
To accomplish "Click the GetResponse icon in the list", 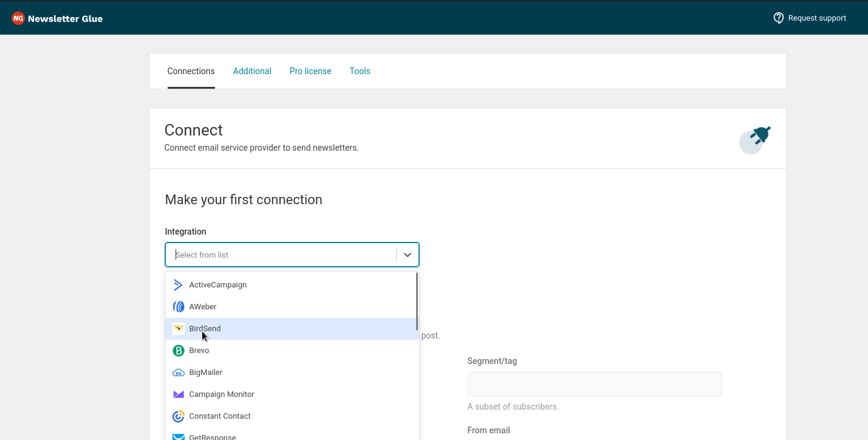I will click(178, 436).
